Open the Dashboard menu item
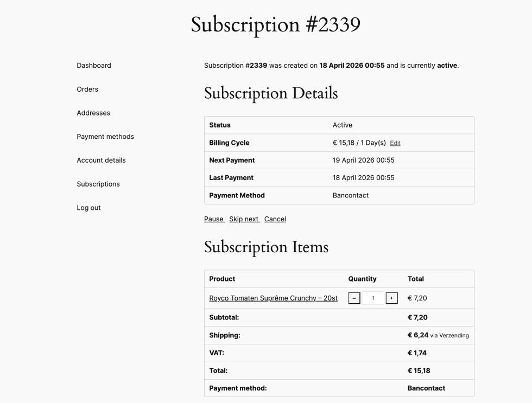 pyautogui.click(x=94, y=66)
